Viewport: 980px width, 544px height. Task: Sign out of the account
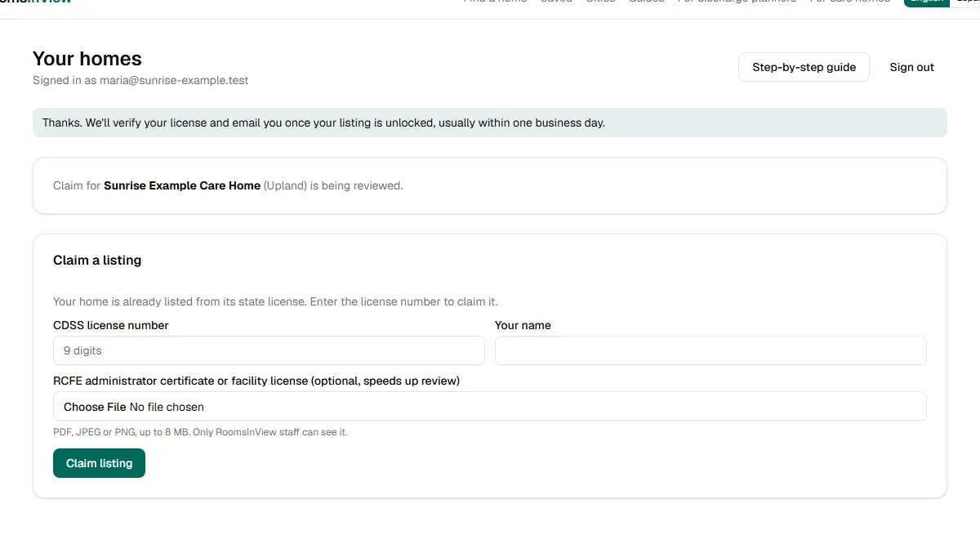pos(911,67)
